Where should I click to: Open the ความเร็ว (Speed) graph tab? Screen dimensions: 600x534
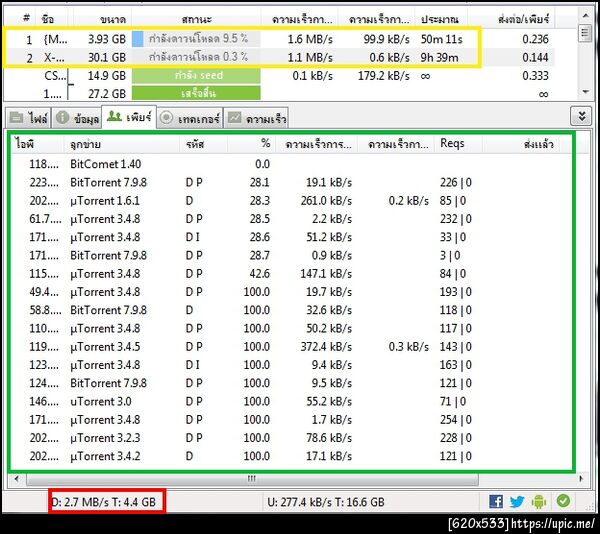[x=256, y=118]
